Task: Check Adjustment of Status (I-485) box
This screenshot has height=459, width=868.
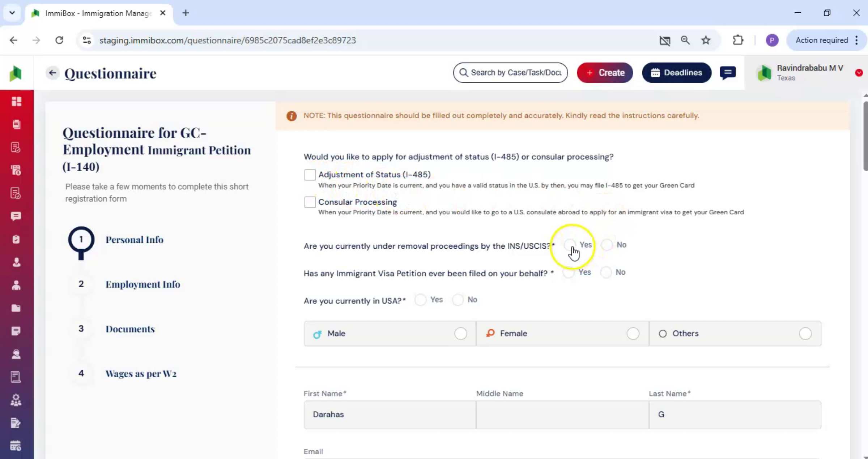Action: 310,175
